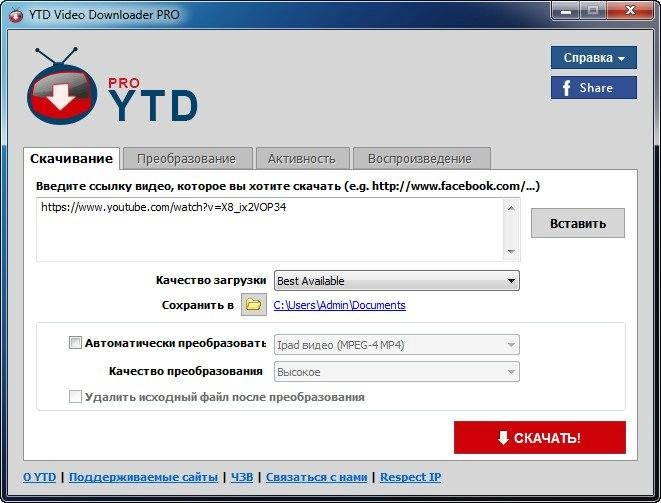Open the Справка help dropdown

click(x=594, y=57)
